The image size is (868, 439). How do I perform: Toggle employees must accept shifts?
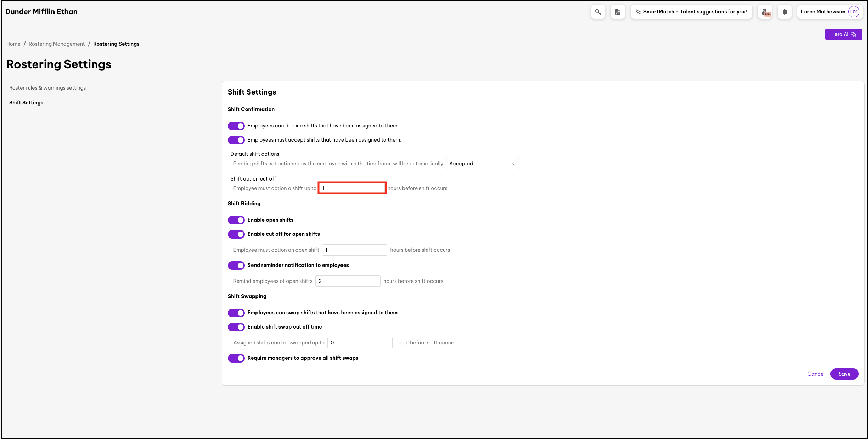pyautogui.click(x=236, y=140)
